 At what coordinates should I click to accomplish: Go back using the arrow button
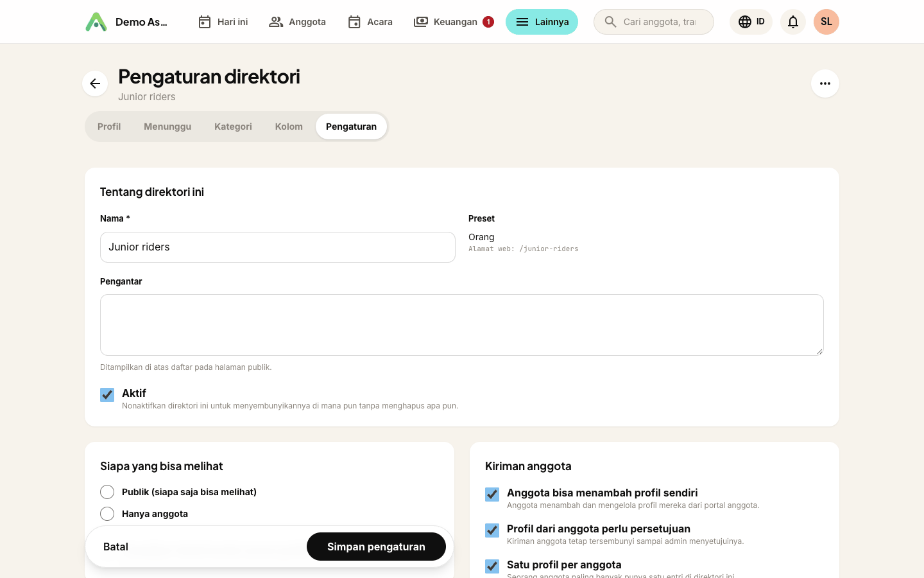[95, 83]
